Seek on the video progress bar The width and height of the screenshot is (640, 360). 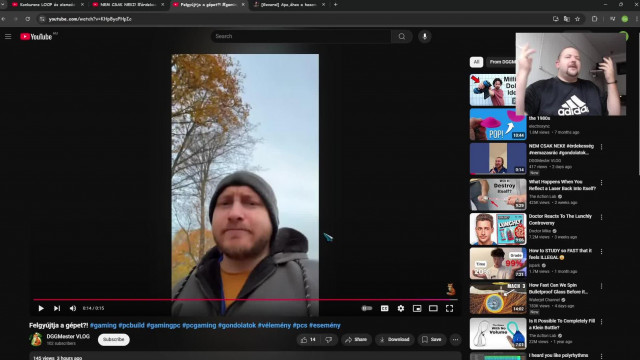click(245, 300)
